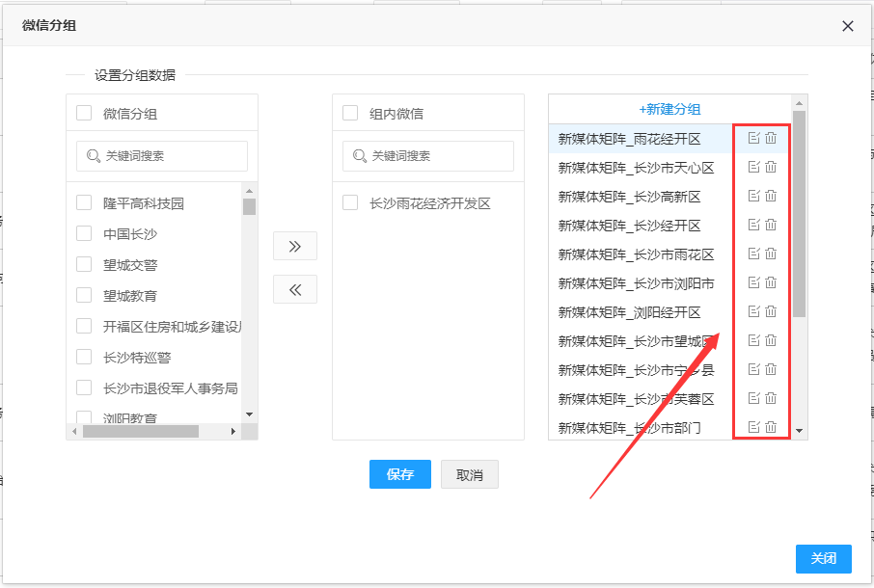This screenshot has width=874, height=588.
Task: Select 新媒体矩阵_长沙市部门 group item
Action: [x=630, y=427]
